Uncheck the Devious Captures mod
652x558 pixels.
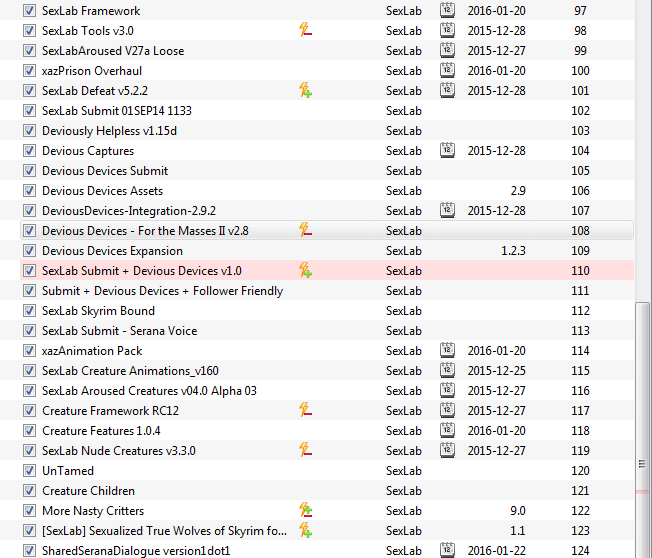[29, 151]
